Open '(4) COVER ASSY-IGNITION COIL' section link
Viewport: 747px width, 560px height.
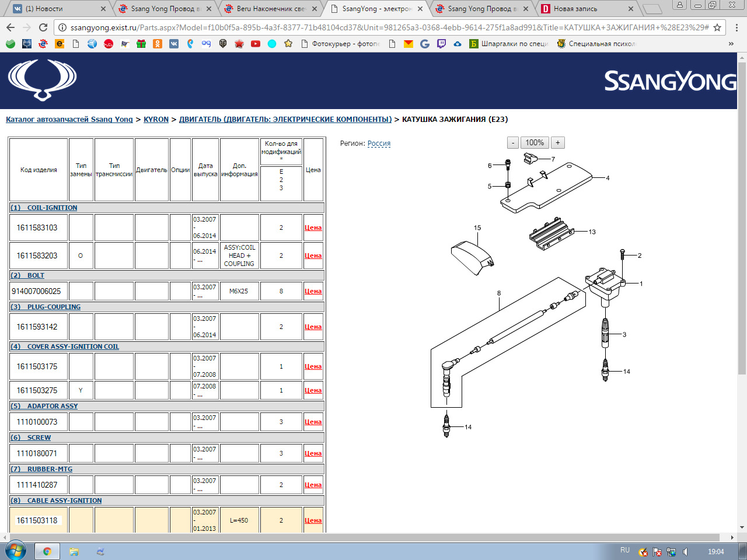(65, 346)
